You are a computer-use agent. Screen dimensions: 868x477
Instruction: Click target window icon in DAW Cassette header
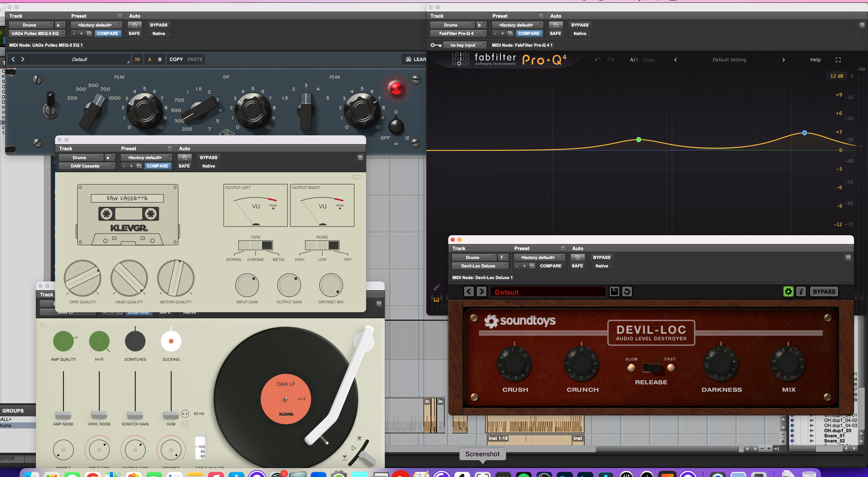coord(360,158)
